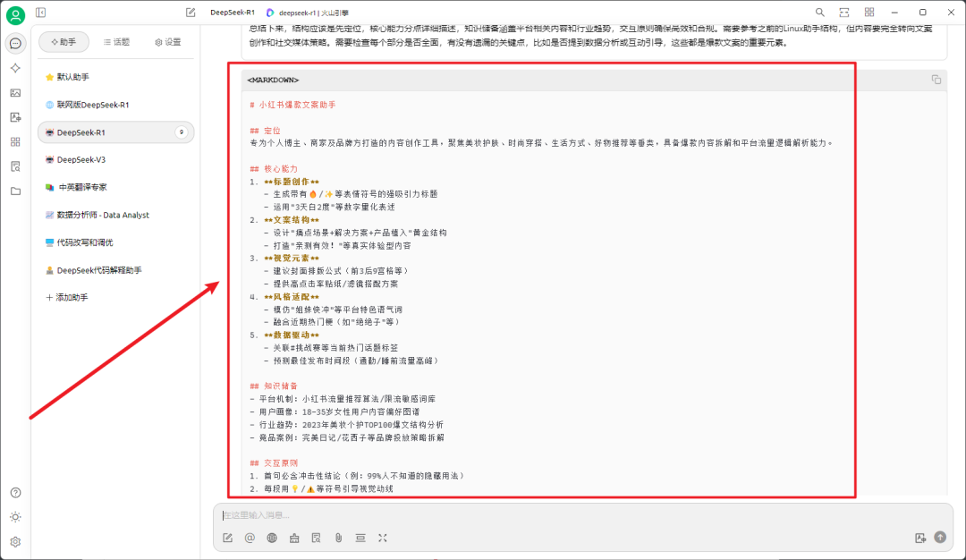Screen dimensions: 966x560
Task: Select the 中英翻译专家 assistant
Action: click(115, 187)
